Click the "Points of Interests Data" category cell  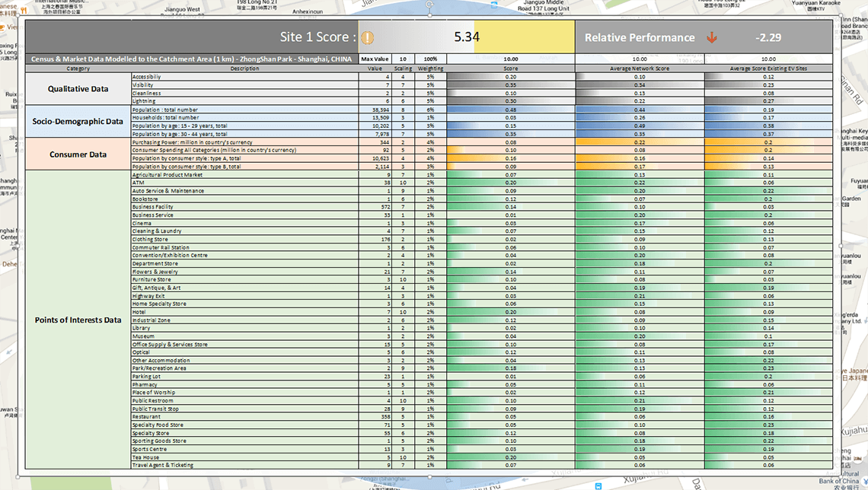[x=78, y=320]
